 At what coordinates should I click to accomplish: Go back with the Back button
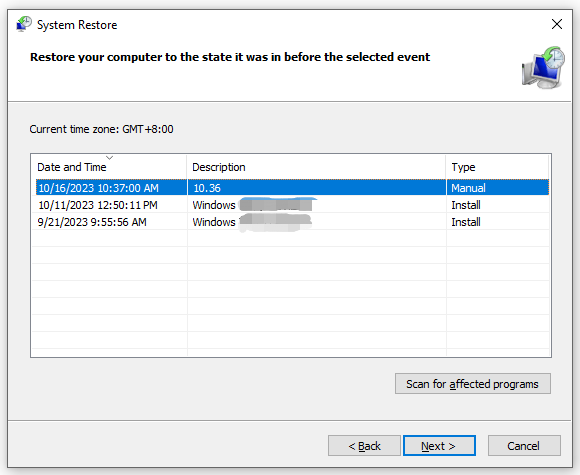click(364, 446)
